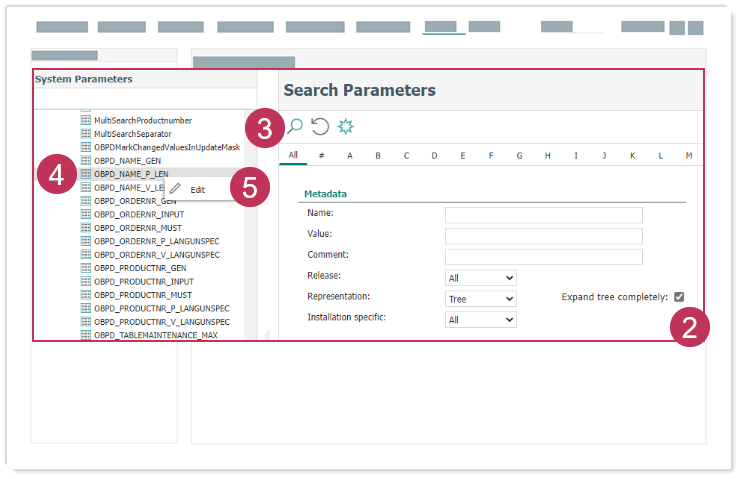Click the table icon beside OBPD_TABLEMAINTENANCE_MAX
741x479 pixels.
click(x=85, y=335)
